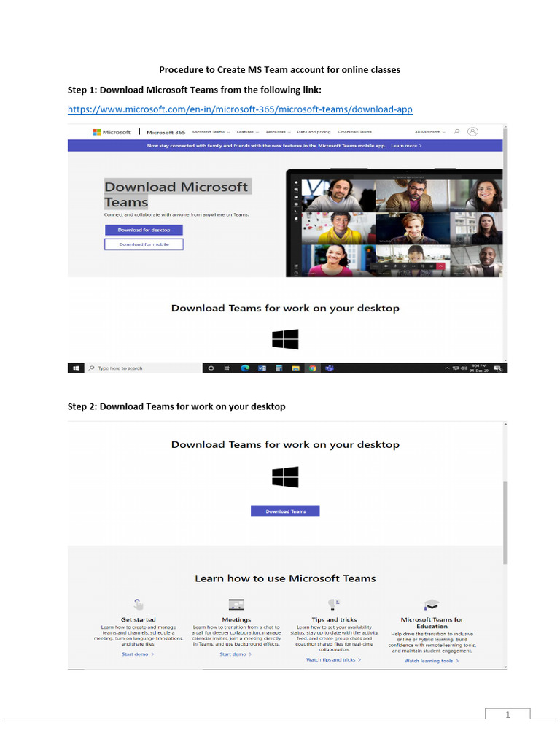Click the Download for desktop button

click(144, 230)
